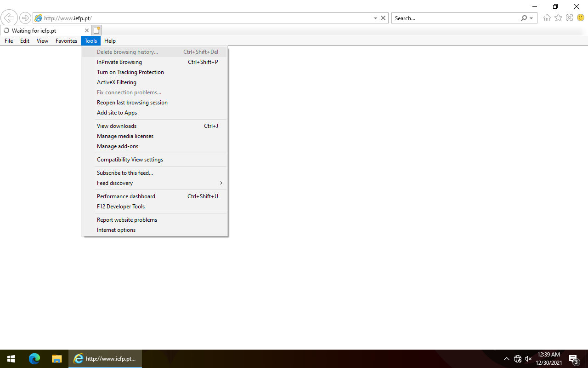Click the Forward navigation arrow

[25, 18]
